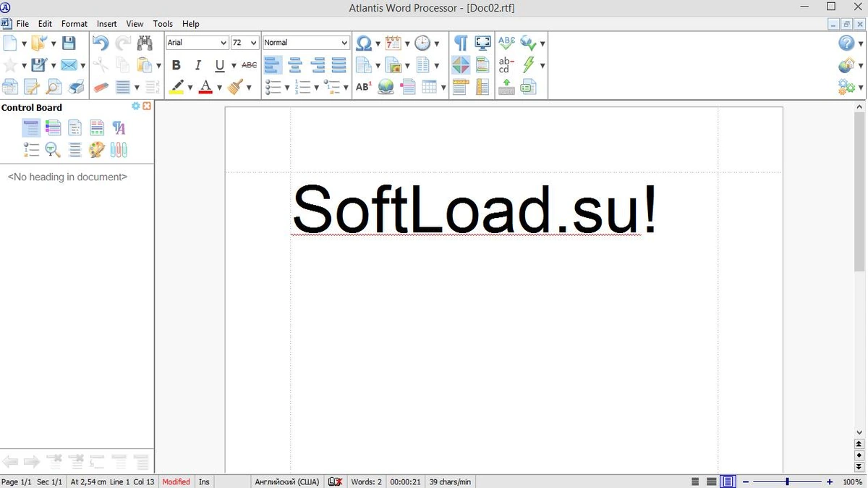Viewport: 868px width, 488px height.
Task: Expand the New document dropdown arrow
Action: coord(24,43)
